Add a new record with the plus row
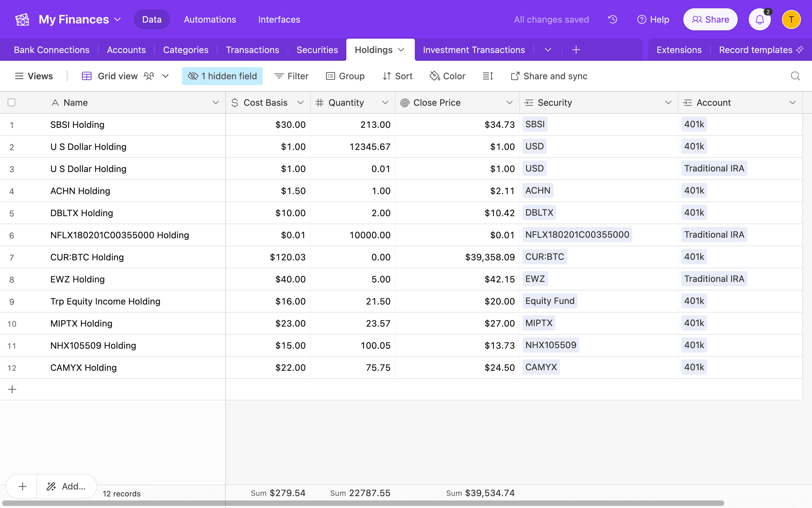The width and height of the screenshot is (812, 508). (12, 389)
